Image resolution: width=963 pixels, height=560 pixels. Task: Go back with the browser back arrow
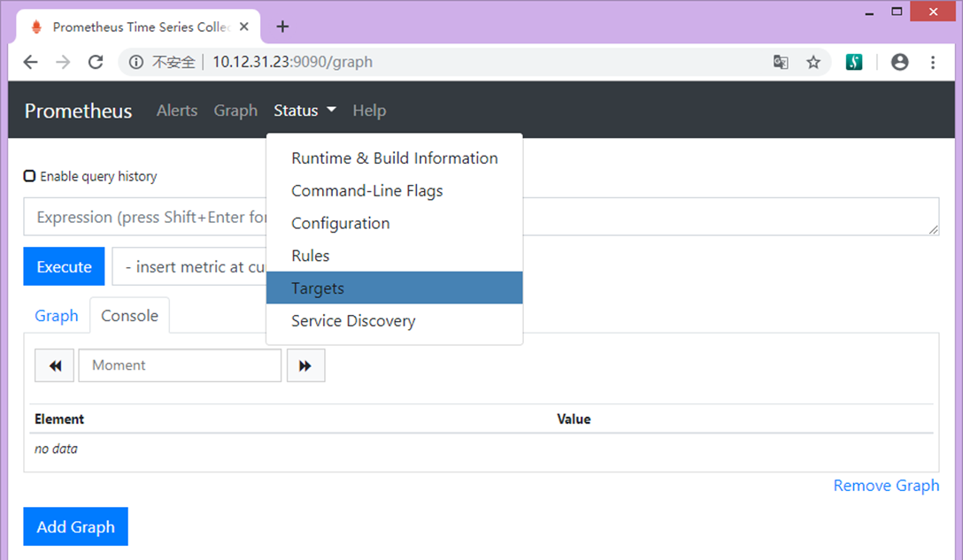coord(30,62)
